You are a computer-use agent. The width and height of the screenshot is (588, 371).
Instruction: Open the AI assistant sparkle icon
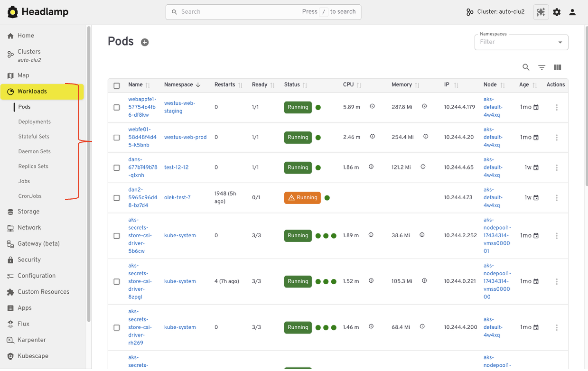541,12
